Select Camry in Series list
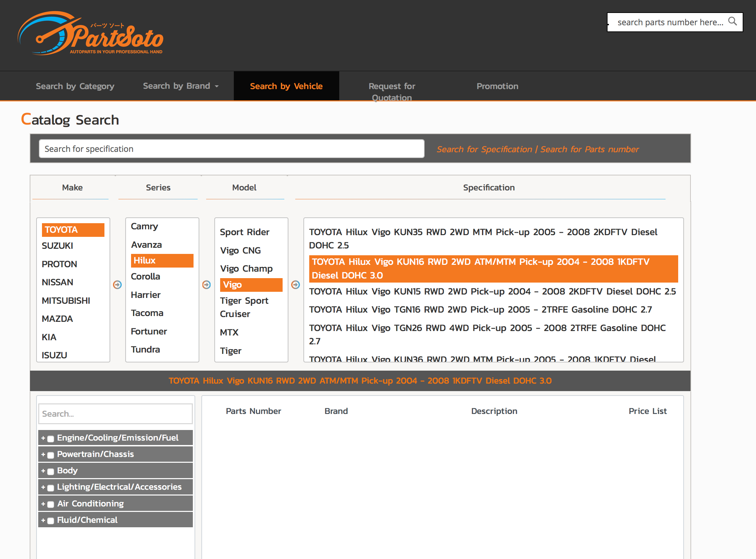Viewport: 756px width, 559px height. coord(144,227)
